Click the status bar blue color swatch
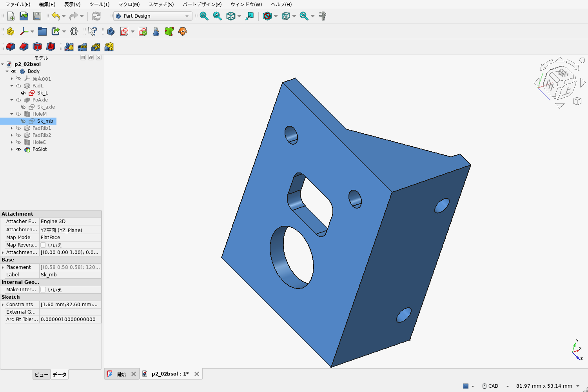Image resolution: width=588 pixels, height=392 pixels. point(466,386)
